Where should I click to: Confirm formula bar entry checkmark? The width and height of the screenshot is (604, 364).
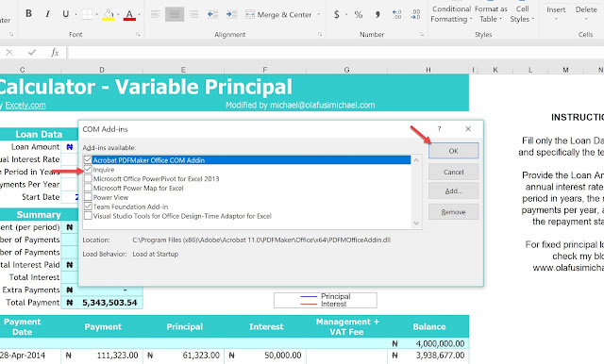pyautogui.click(x=32, y=52)
